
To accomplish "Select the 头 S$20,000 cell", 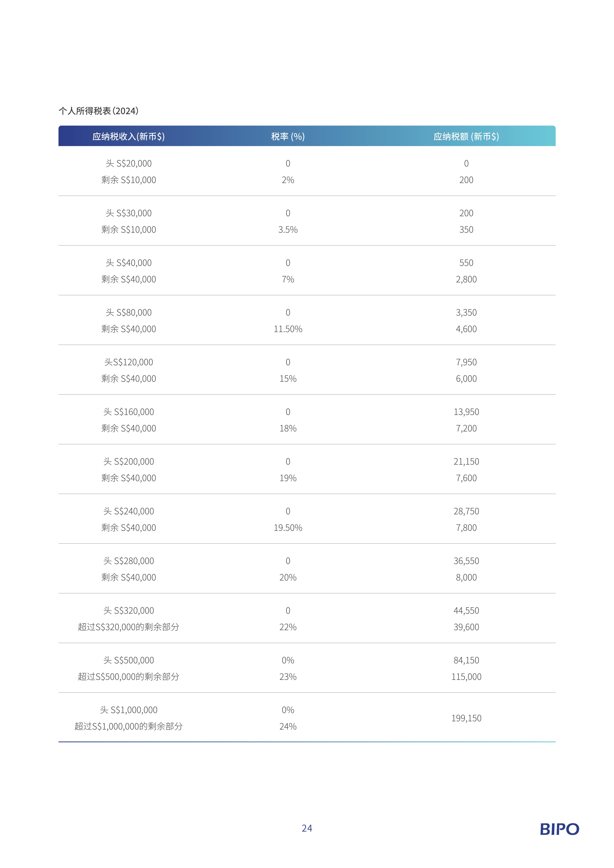I will 129,163.
